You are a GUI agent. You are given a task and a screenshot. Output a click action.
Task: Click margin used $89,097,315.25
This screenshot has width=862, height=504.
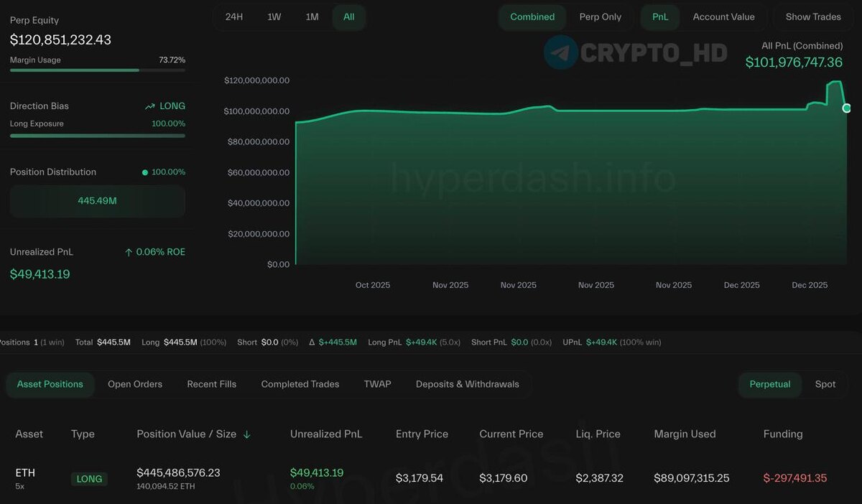click(x=692, y=478)
